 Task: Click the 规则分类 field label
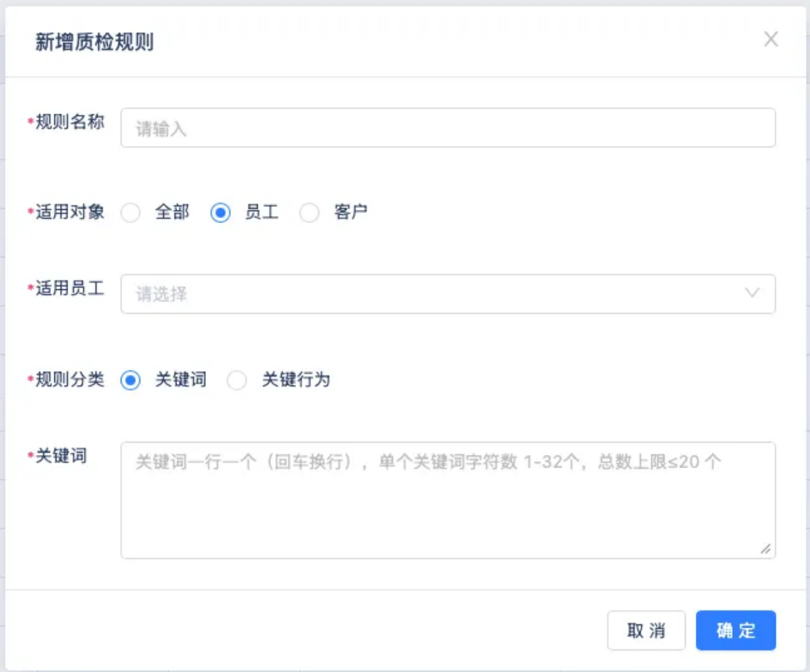point(69,379)
